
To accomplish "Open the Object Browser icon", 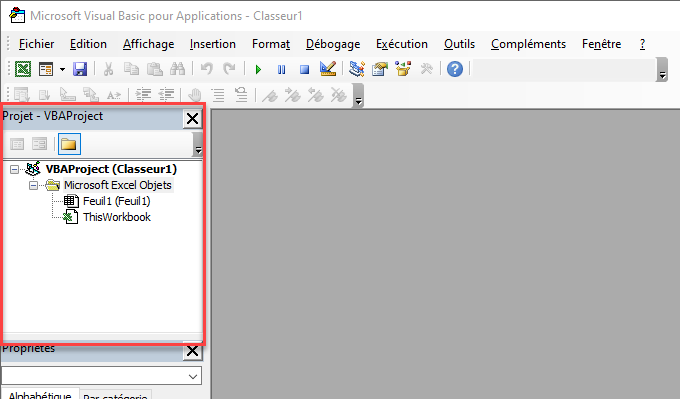I will (403, 69).
